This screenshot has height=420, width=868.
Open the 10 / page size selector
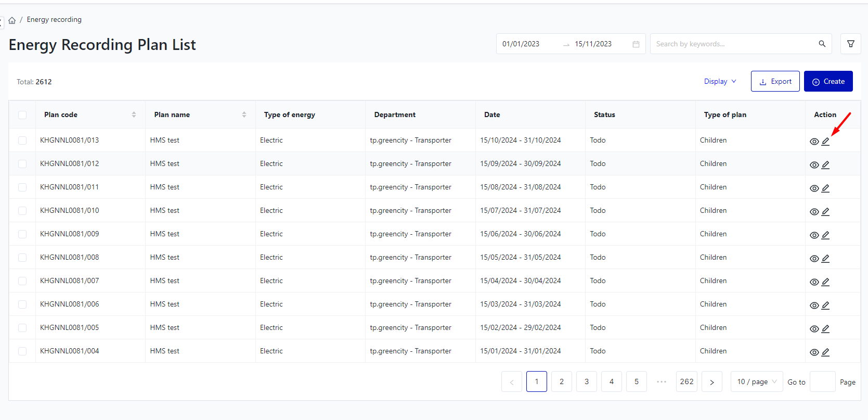[756, 382]
